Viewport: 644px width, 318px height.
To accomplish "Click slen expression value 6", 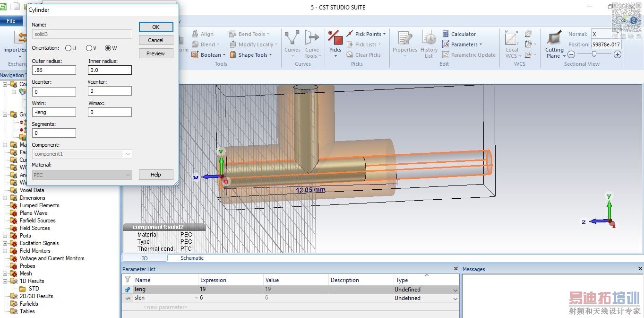I will (201, 298).
